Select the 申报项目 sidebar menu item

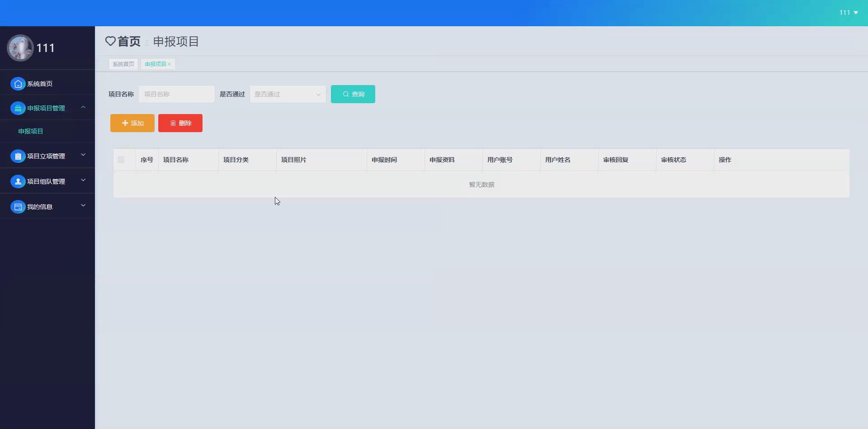[30, 131]
